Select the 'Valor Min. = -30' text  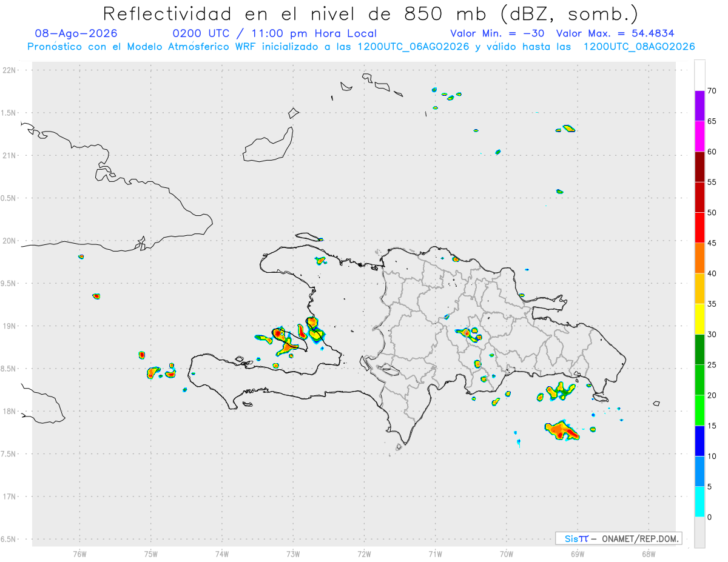tap(498, 33)
